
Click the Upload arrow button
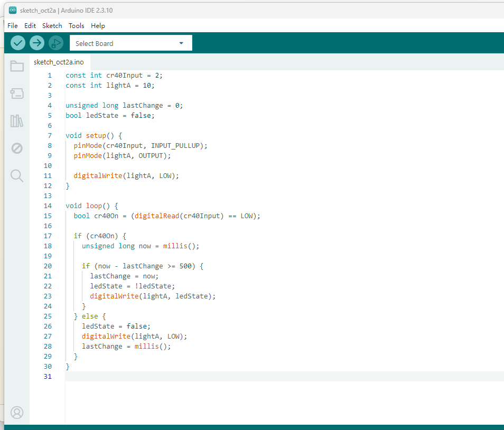(37, 43)
